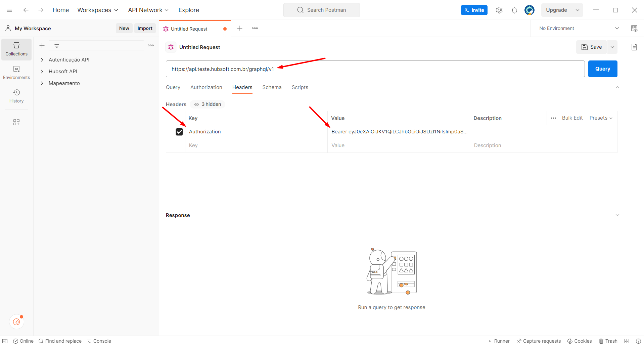Go forward with the right arrow

click(x=41, y=10)
